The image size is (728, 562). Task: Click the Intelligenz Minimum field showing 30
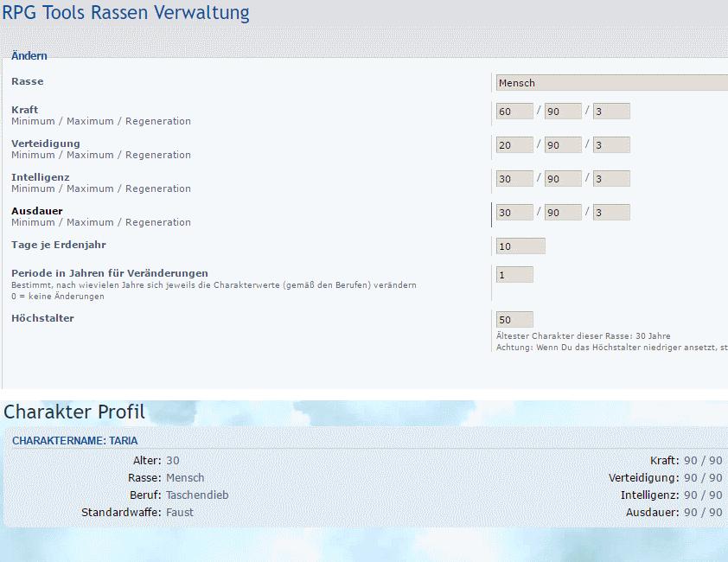click(x=514, y=178)
